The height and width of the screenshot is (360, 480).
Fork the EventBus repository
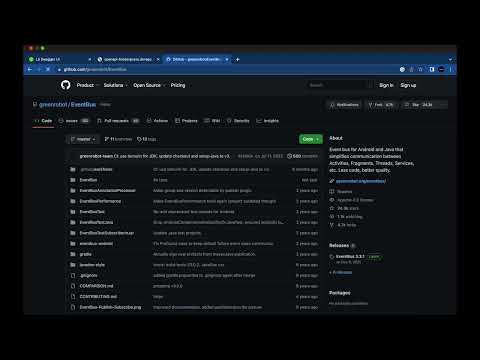coord(381,105)
